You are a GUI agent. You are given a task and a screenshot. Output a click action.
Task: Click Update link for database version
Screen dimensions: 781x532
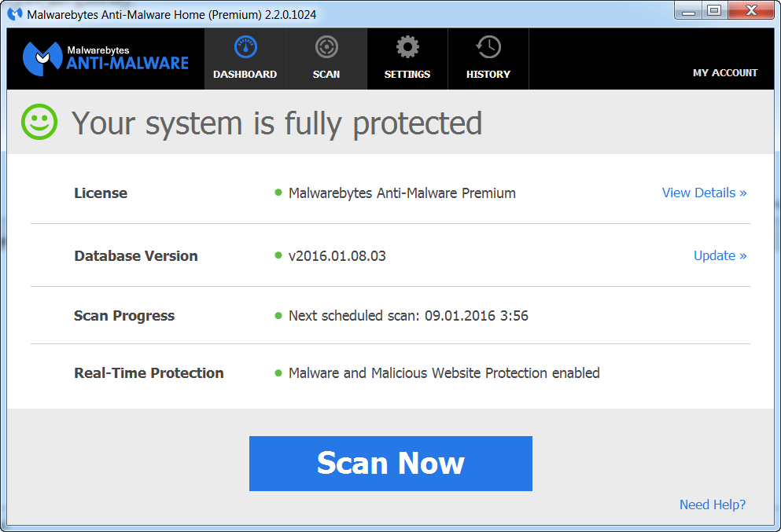720,255
